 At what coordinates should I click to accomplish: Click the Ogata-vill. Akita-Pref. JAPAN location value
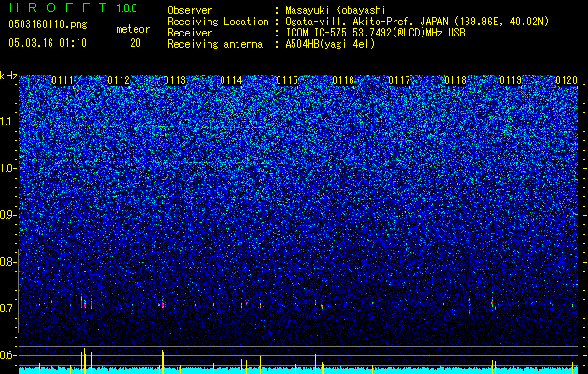point(417,22)
